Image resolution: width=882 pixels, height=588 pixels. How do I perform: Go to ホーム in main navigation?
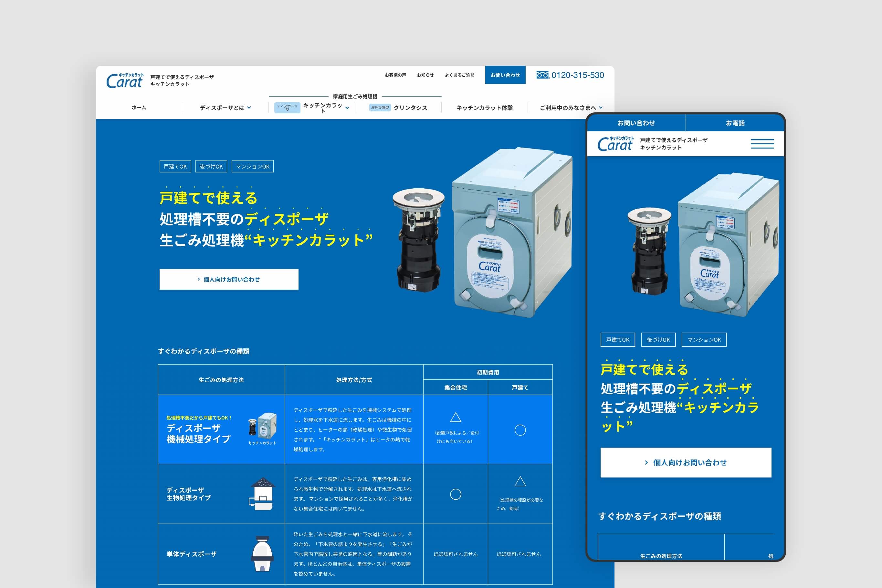coord(139,108)
